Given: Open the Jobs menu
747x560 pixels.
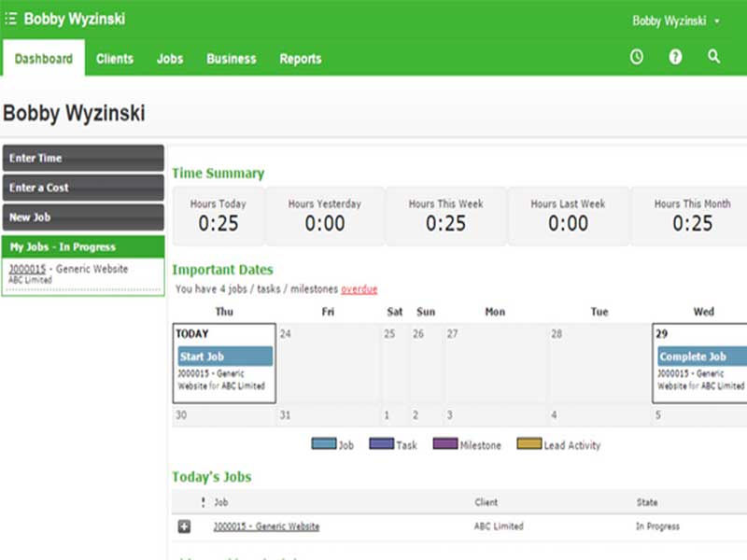Looking at the screenshot, I should click(170, 59).
